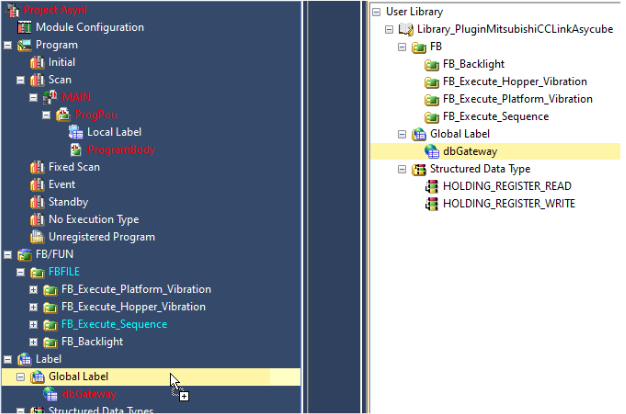
Task: Collapse the MAIN program node
Action: [x=34, y=97]
